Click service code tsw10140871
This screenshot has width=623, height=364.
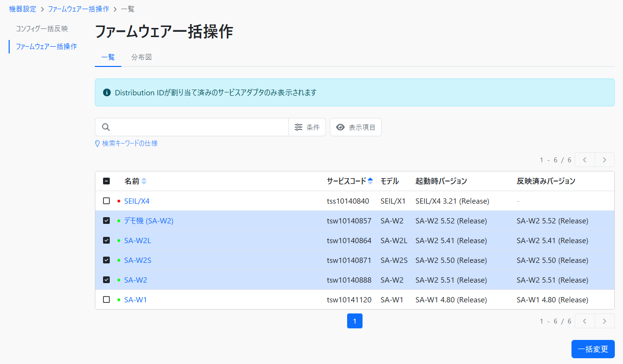click(x=349, y=260)
